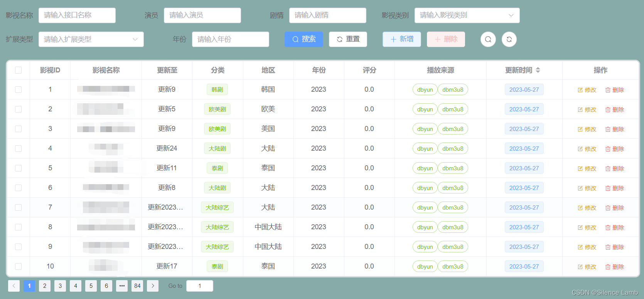Click the blue 搜索 button
The image size is (644, 299).
pos(304,39)
